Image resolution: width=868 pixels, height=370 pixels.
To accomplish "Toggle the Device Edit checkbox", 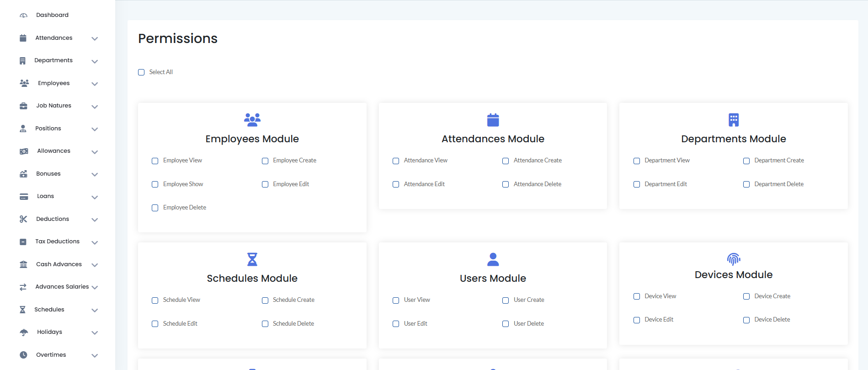I will click(x=636, y=320).
